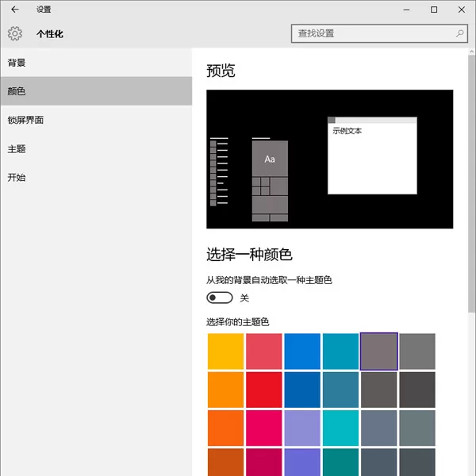The image size is (476, 476).
Task: Maximize the settings window
Action: (x=434, y=10)
